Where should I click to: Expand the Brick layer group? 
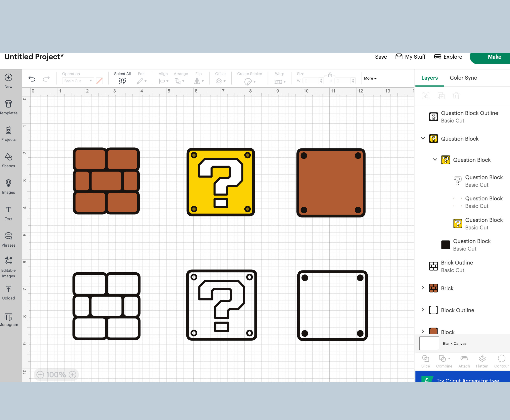coord(423,288)
